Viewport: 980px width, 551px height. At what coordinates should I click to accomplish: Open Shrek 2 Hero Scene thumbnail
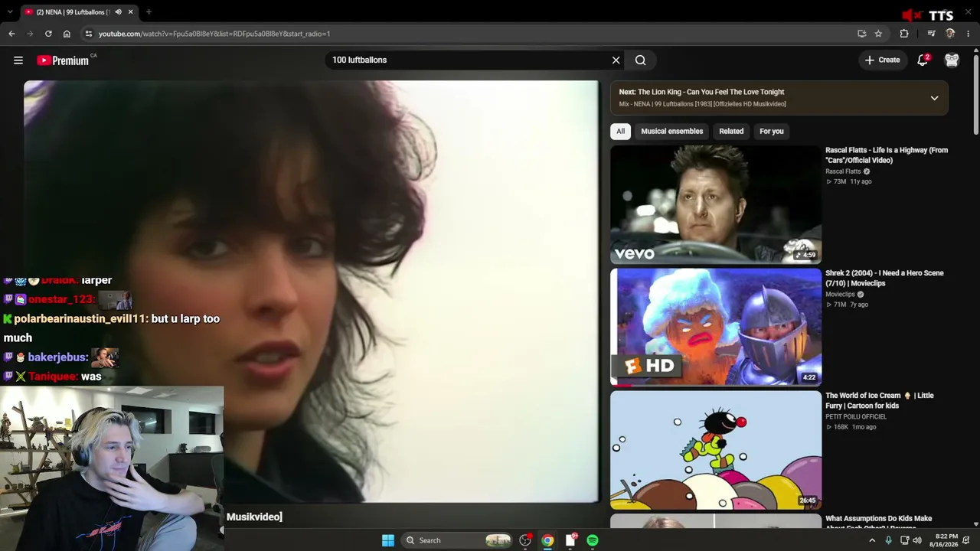[x=716, y=327]
